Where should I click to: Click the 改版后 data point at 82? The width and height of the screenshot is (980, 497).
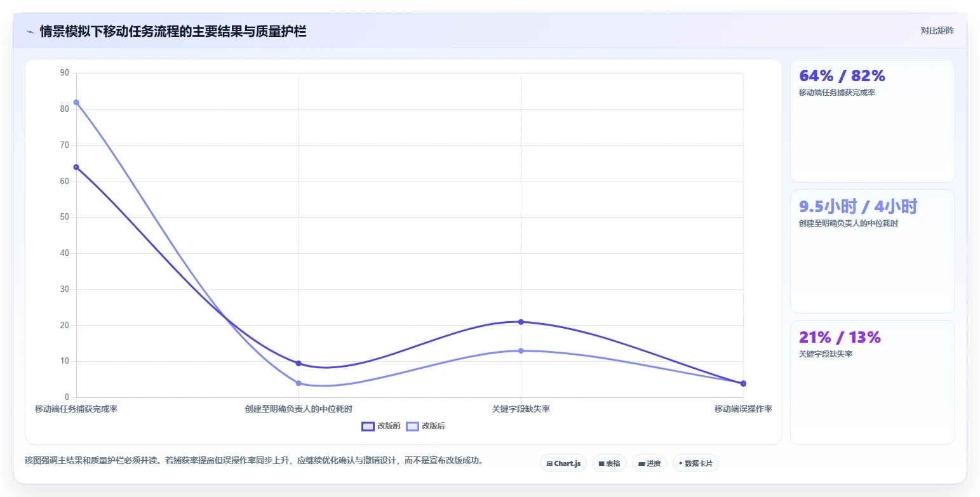[x=76, y=102]
